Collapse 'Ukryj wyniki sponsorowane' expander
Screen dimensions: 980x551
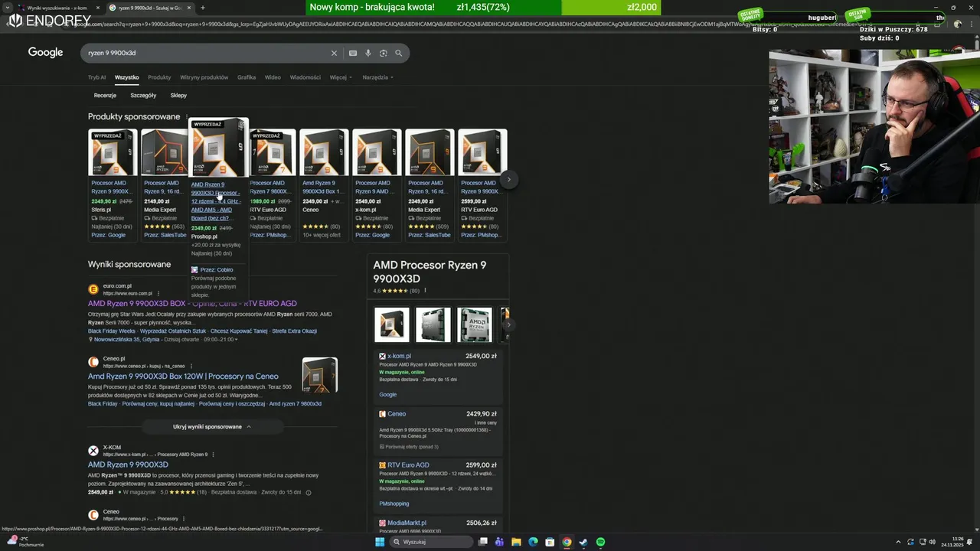tap(212, 426)
